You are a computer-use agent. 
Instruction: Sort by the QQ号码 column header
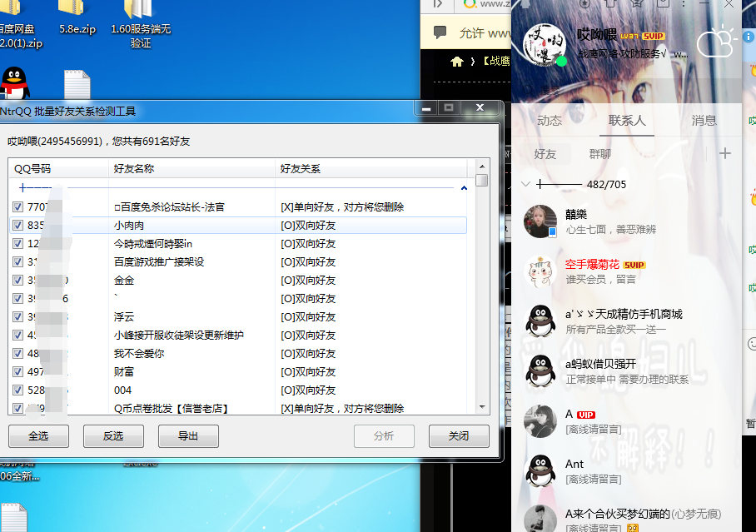(x=59, y=169)
